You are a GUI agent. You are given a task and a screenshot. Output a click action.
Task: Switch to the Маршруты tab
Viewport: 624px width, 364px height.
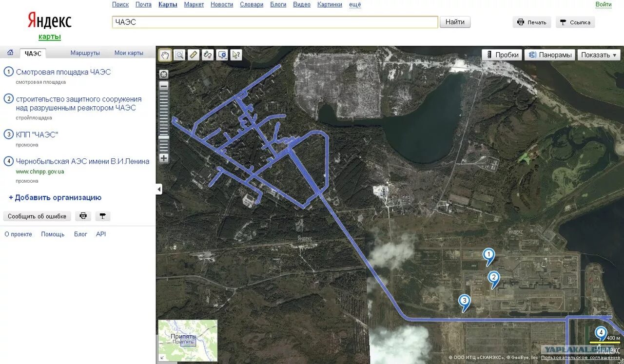point(85,53)
